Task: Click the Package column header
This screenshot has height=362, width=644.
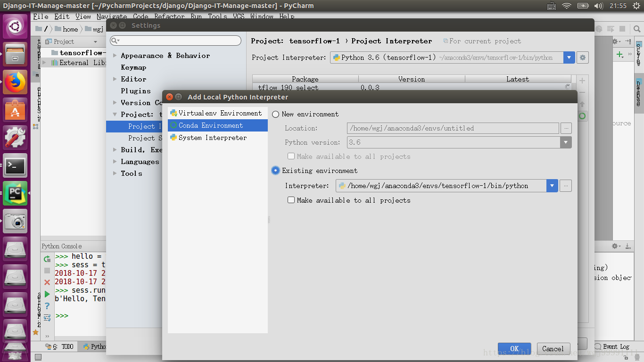Action: [305, 79]
